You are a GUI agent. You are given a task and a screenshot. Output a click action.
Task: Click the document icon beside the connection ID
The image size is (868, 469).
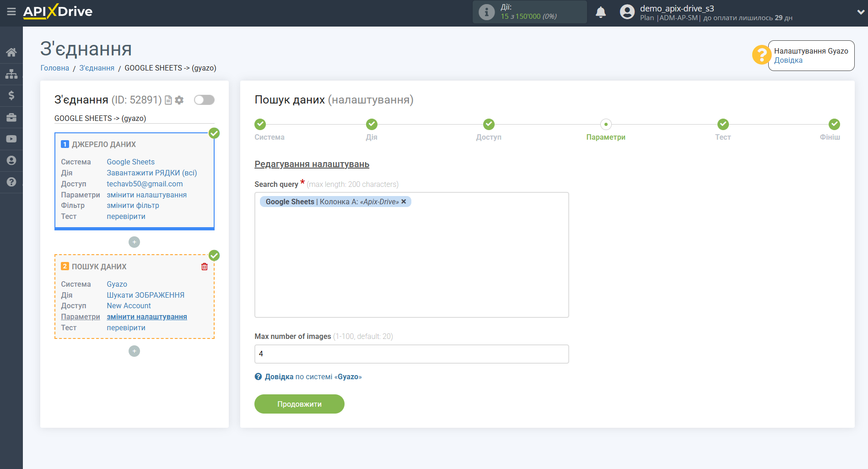click(x=168, y=100)
